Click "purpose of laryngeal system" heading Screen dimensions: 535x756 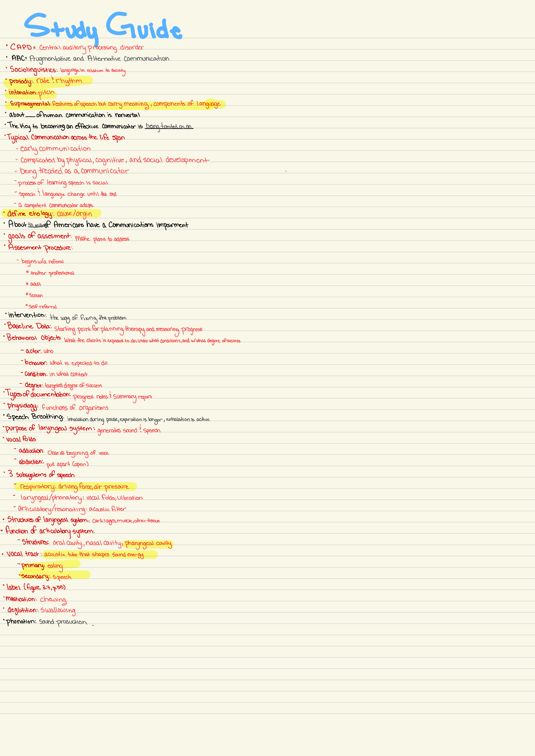tap(49, 429)
